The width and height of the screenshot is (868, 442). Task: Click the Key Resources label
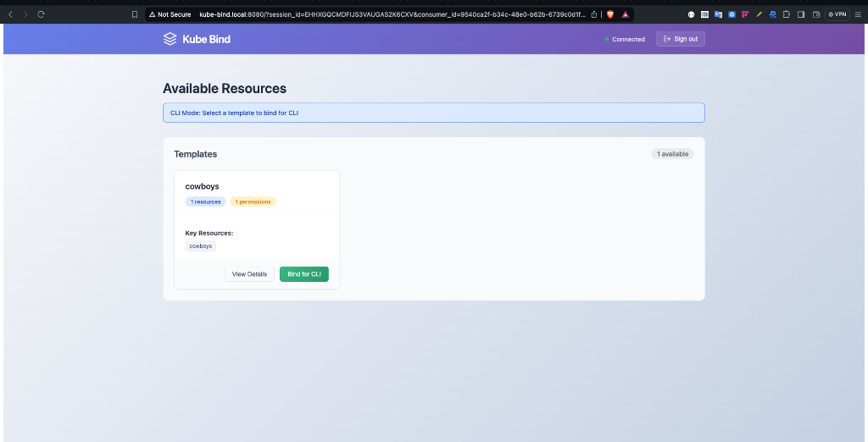point(209,233)
